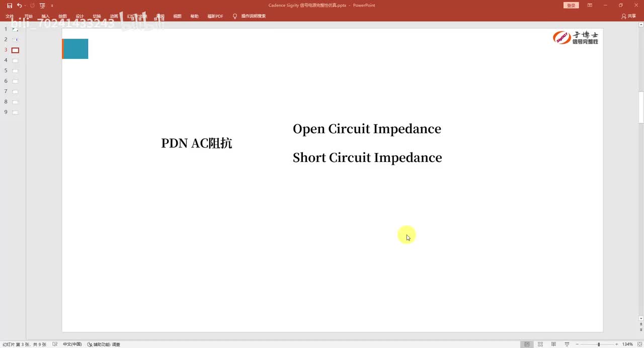Select slide 7 thumbnail

pos(15,92)
